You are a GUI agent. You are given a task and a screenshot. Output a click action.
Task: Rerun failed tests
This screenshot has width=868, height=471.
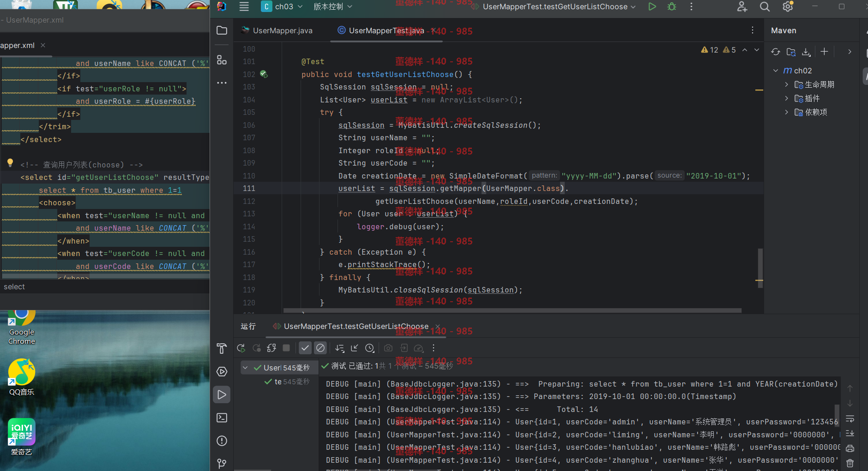point(257,348)
